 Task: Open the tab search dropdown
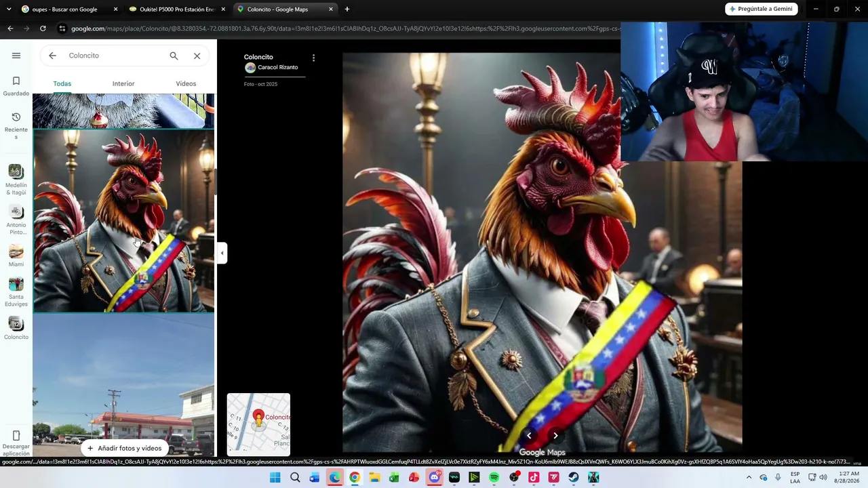pos(9,9)
